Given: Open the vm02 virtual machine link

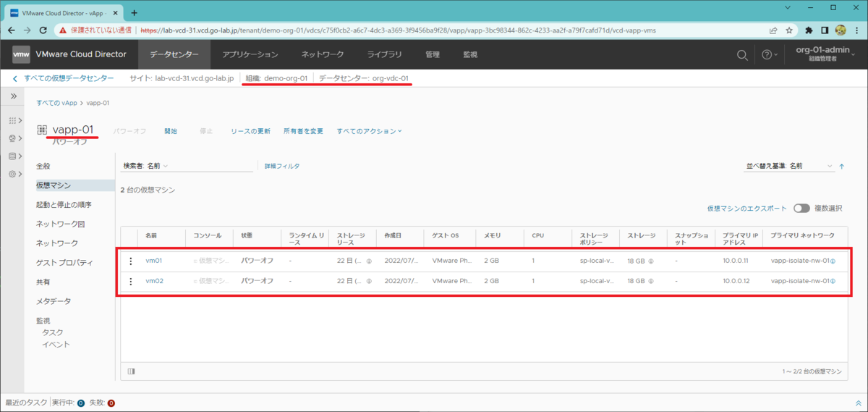Looking at the screenshot, I should [x=154, y=281].
